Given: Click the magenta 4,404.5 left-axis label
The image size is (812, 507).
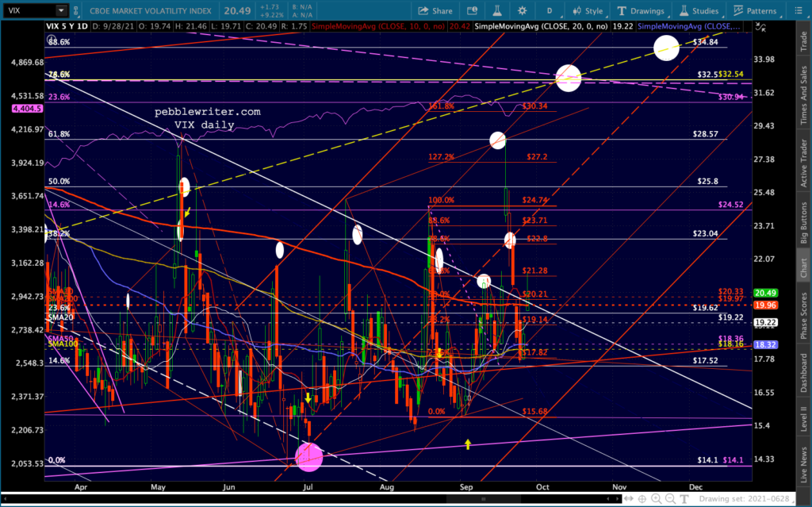Looking at the screenshot, I should point(28,109).
